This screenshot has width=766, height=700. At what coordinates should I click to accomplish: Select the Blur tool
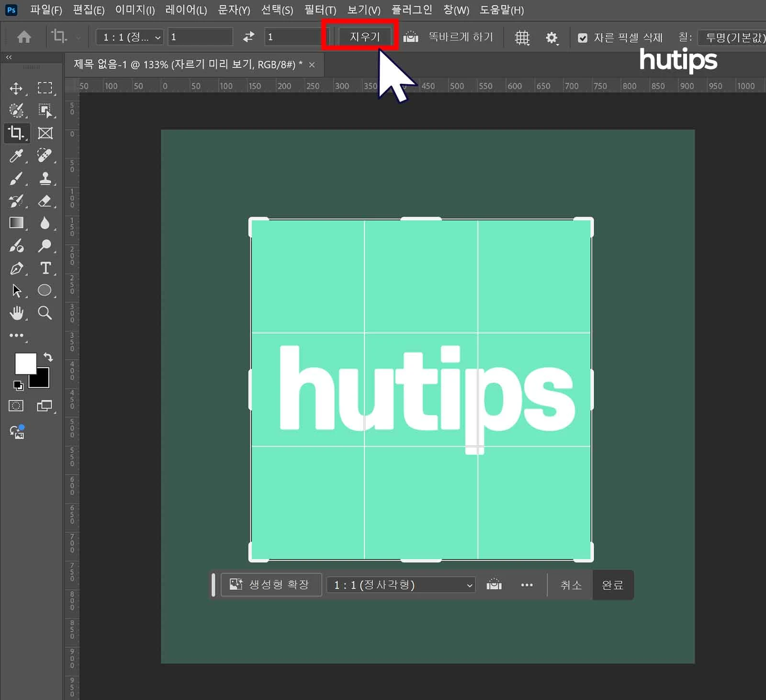tap(45, 223)
